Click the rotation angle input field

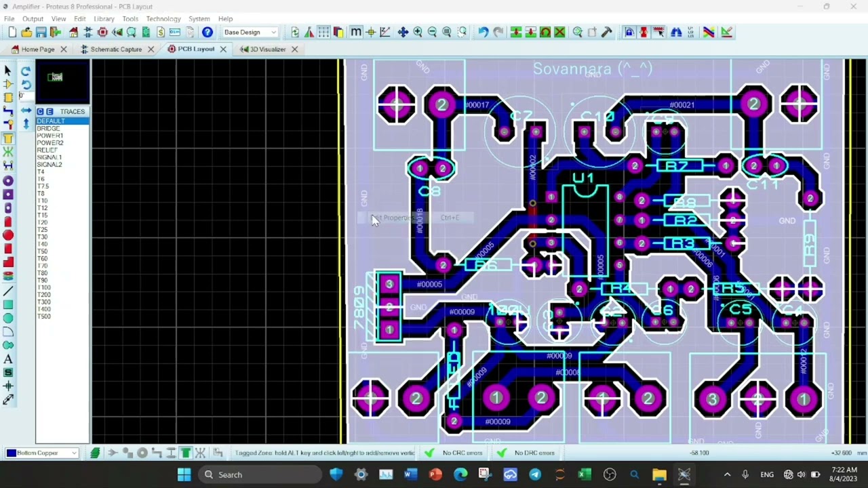(26, 96)
